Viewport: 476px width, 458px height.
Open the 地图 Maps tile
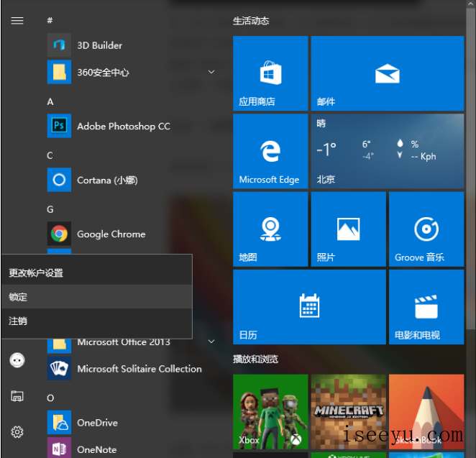[x=270, y=229]
